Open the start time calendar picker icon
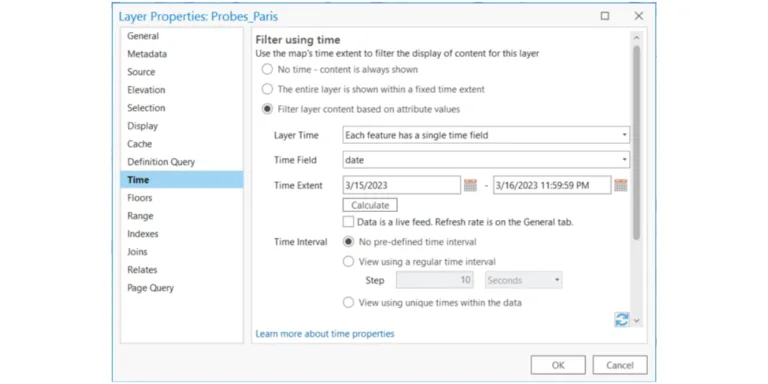 pos(470,185)
